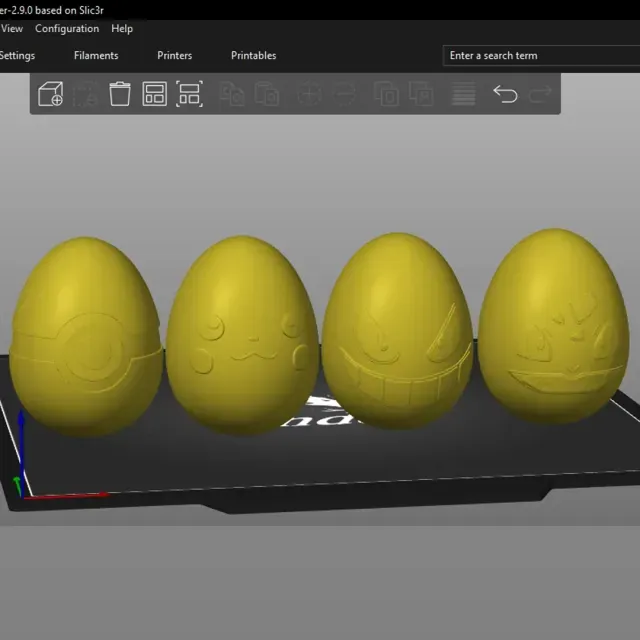Click the greyed-out Remove instance minus icon

pos(344,94)
